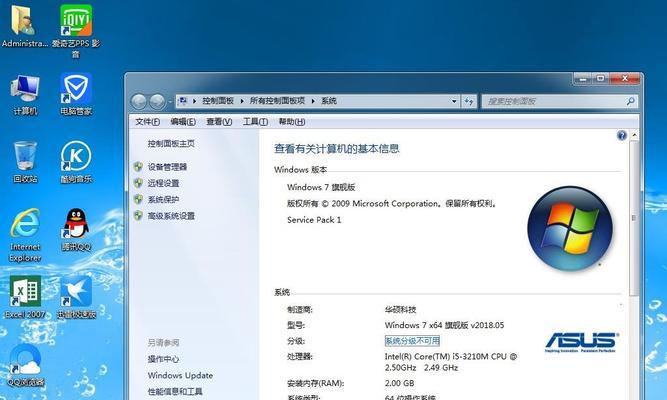This screenshot has width=667, height=400.
Task: Click 'Windows 7 x64 旗舰版 v2018.05' model value
Action: 444,326
